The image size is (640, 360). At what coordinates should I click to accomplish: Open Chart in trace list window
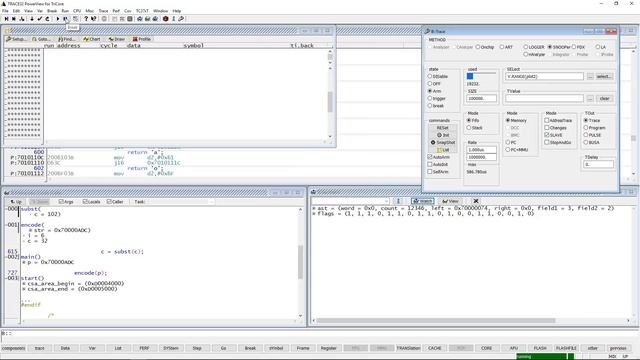point(92,39)
